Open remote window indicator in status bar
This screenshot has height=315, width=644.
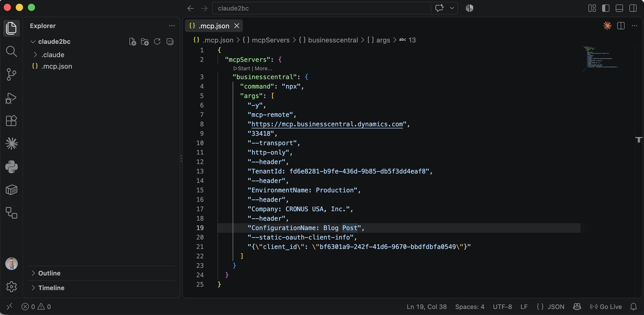tap(9, 306)
